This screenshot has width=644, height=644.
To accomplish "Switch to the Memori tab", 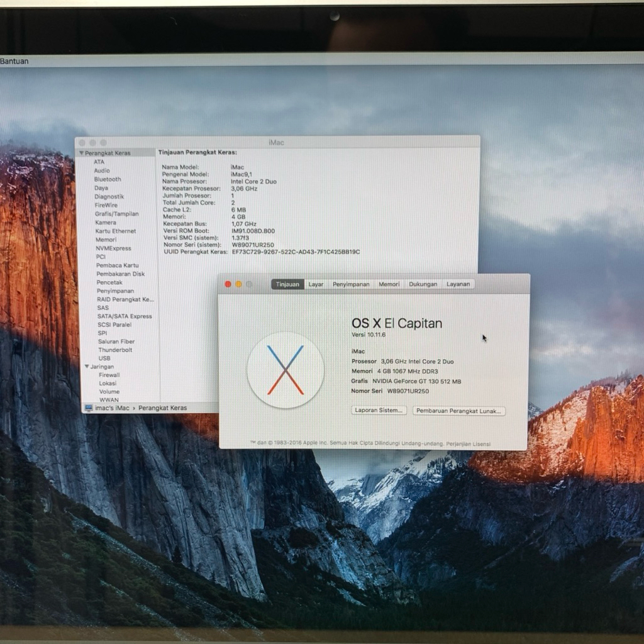I will [x=389, y=284].
